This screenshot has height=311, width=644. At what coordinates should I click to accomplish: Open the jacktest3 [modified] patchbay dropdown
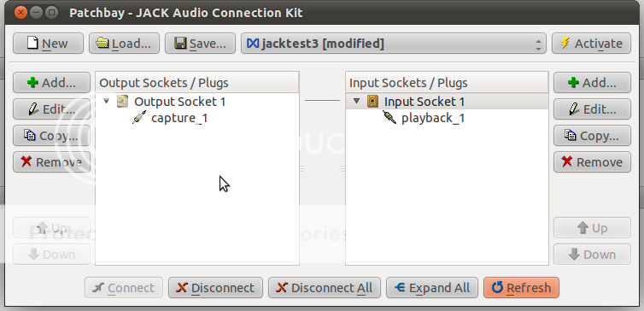[x=394, y=44]
